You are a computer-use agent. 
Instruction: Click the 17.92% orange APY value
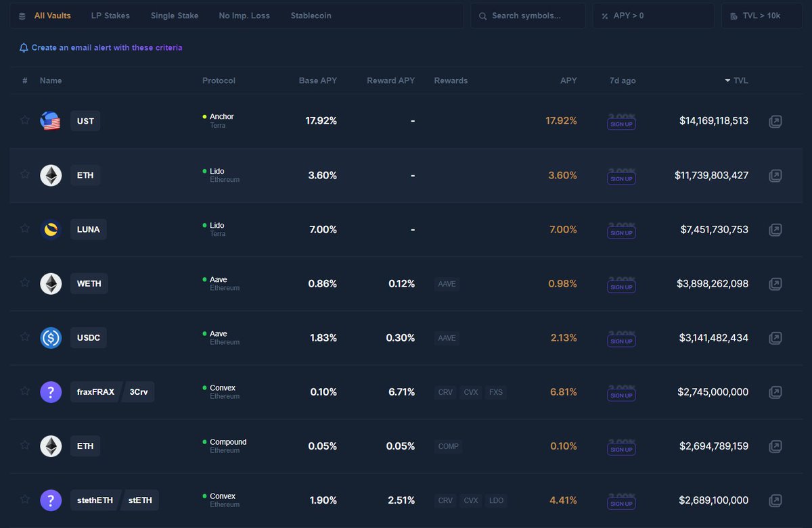click(x=561, y=121)
